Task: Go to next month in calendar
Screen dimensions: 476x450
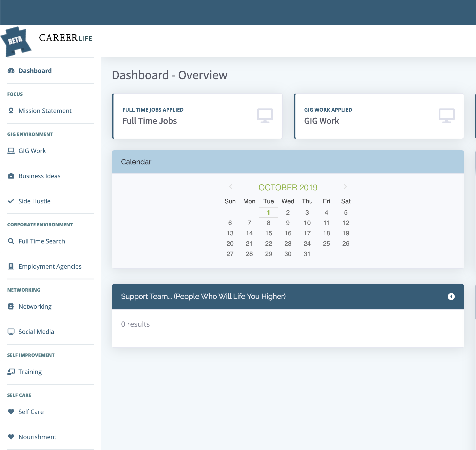Action: (345, 187)
